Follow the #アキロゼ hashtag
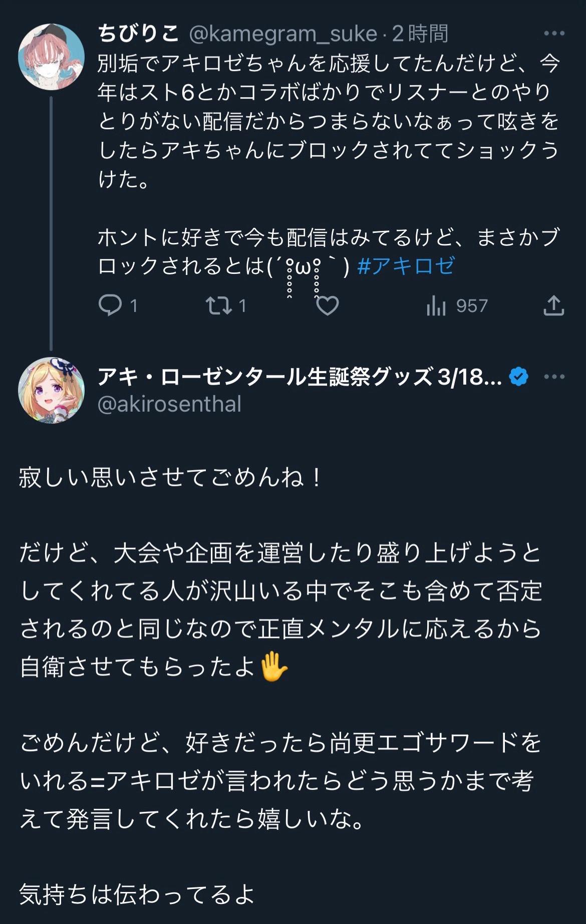 click(x=406, y=265)
